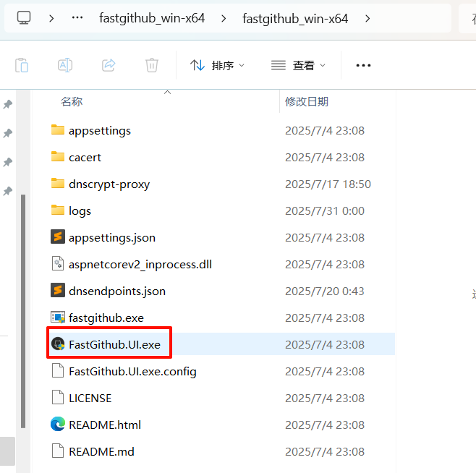The height and width of the screenshot is (473, 476).
Task: Sort by the 修改日期 column header
Action: (307, 102)
